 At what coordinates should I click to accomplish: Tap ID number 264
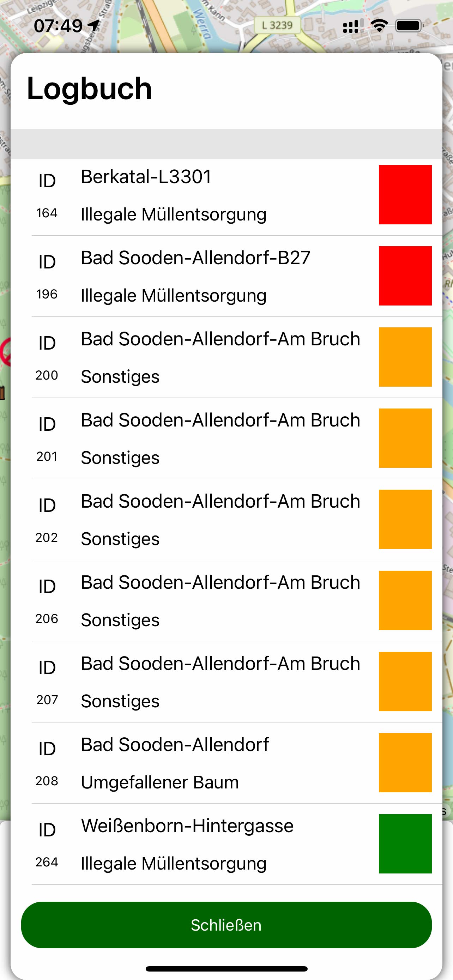click(47, 862)
